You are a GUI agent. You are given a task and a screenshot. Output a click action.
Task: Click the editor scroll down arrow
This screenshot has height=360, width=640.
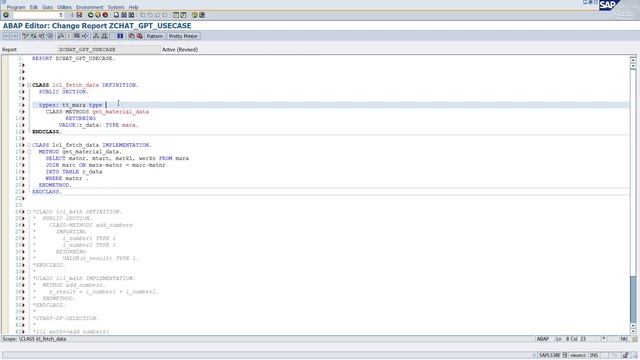[633, 331]
